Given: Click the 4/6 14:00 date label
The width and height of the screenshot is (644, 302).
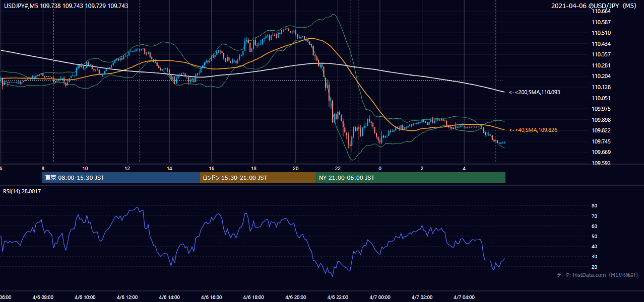Looking at the screenshot, I should [x=169, y=297].
